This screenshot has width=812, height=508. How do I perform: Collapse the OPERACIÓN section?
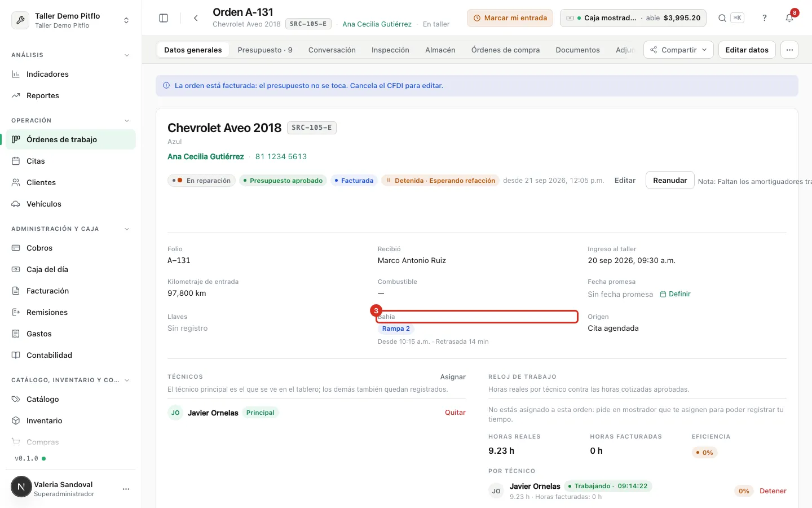click(x=127, y=121)
